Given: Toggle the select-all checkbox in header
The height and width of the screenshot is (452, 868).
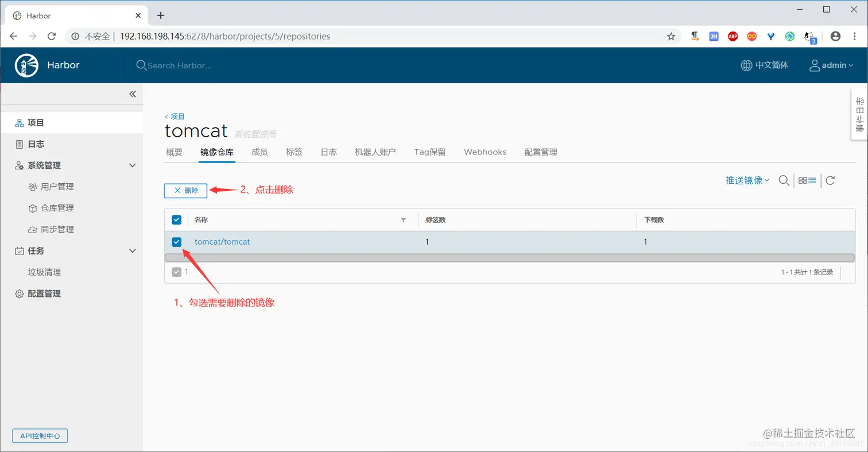Looking at the screenshot, I should [x=177, y=220].
